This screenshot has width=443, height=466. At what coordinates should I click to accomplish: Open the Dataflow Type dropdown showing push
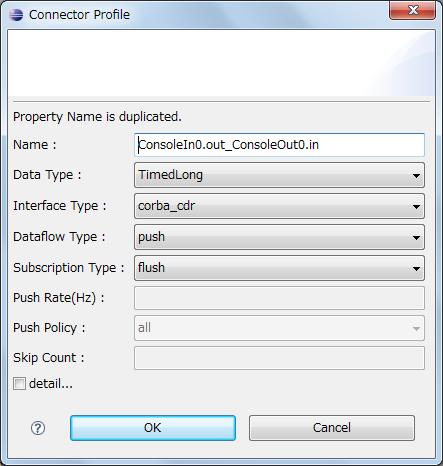[x=279, y=237]
